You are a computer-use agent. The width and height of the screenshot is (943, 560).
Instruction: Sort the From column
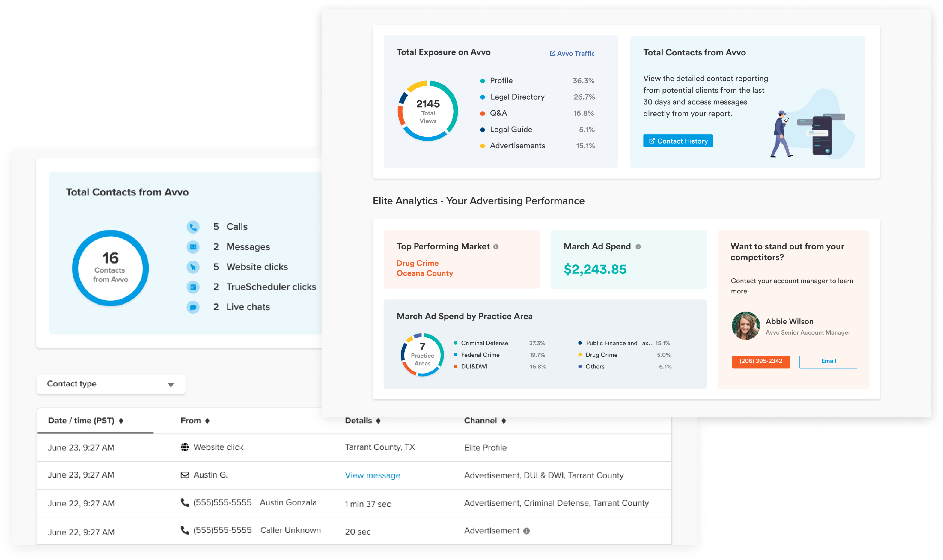[x=195, y=420]
